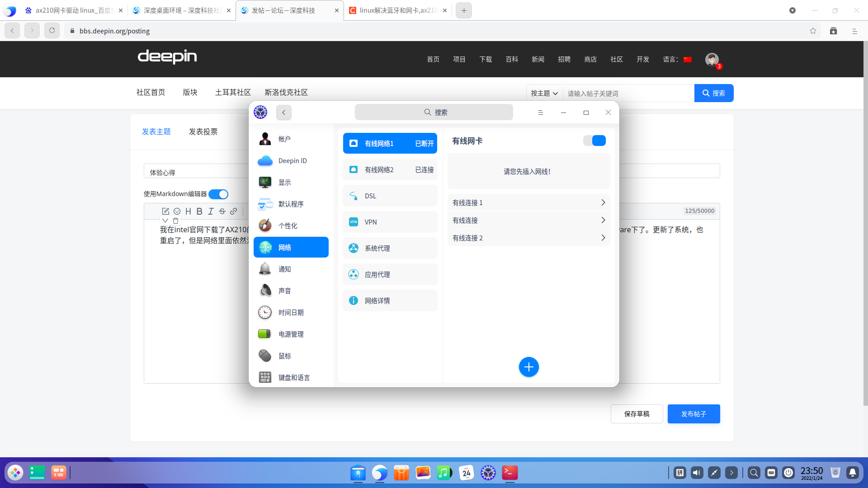This screenshot has height=488, width=868.
Task: Open the 按主题 search filter dropdown
Action: coord(544,93)
